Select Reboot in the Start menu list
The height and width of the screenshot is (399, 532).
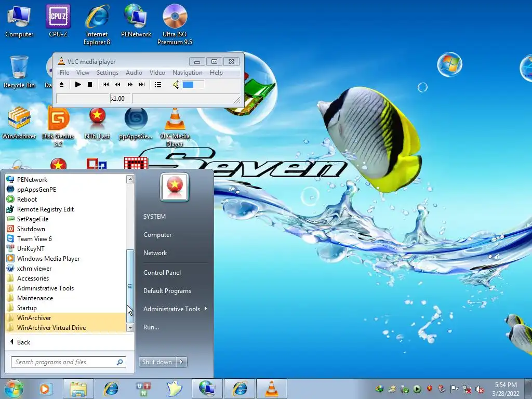pyautogui.click(x=65, y=199)
